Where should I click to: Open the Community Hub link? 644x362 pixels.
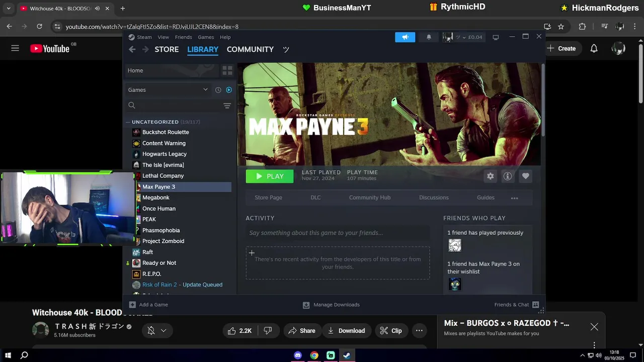370,198
